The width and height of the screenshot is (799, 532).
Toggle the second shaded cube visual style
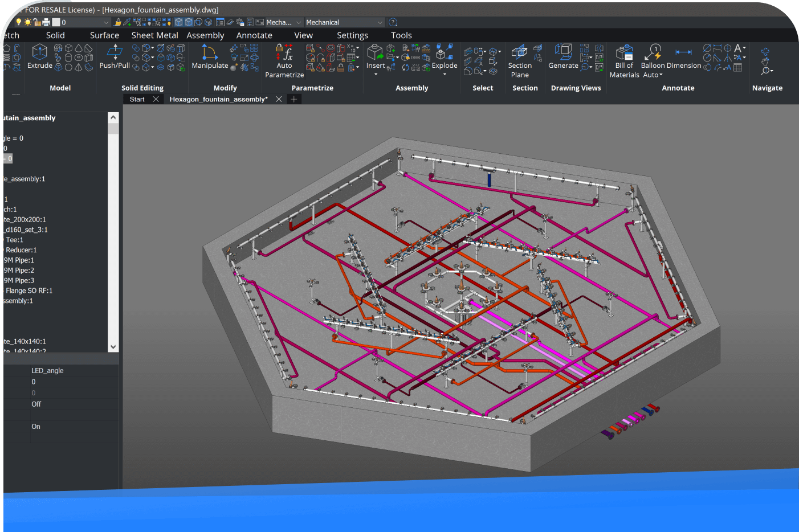click(x=189, y=22)
